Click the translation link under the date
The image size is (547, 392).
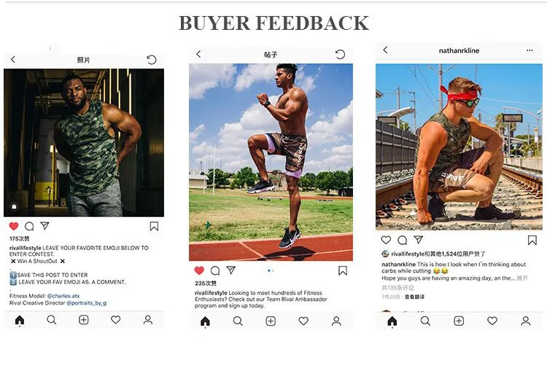[x=414, y=297]
